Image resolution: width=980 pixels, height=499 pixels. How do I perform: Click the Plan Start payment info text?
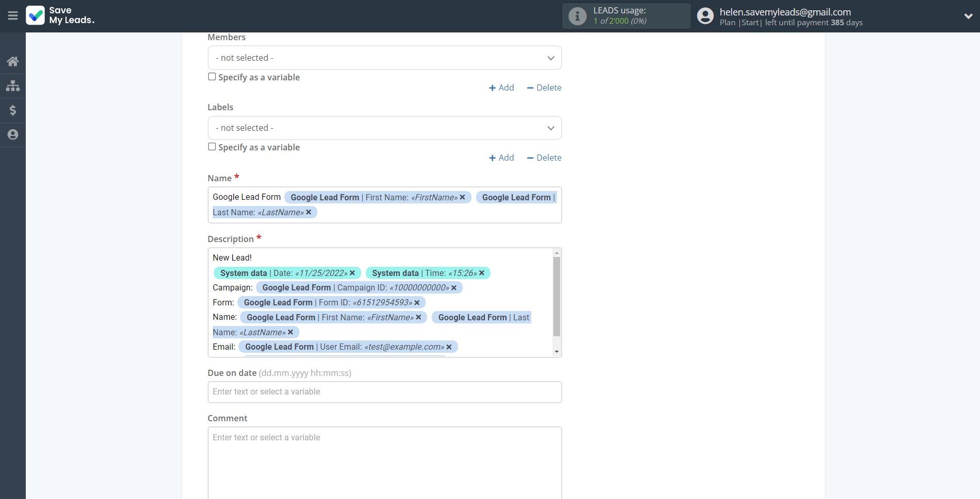(x=791, y=23)
